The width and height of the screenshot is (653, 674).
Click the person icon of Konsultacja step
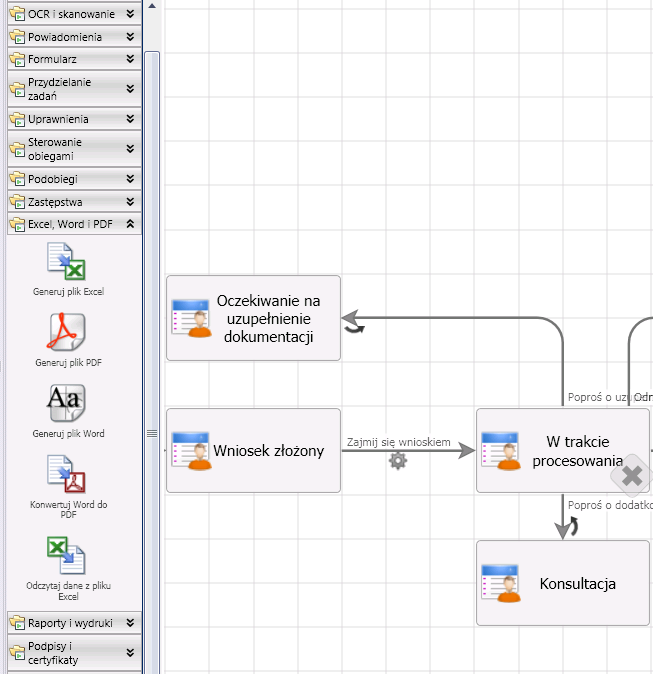[501, 584]
